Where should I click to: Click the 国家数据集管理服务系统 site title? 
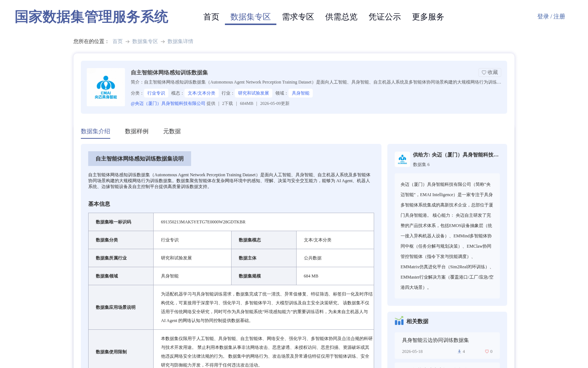tap(91, 17)
